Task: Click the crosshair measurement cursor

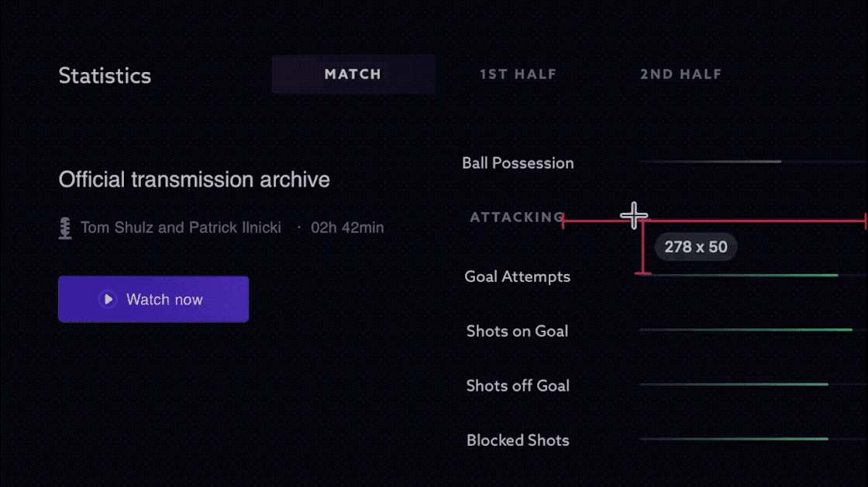Action: tap(634, 216)
